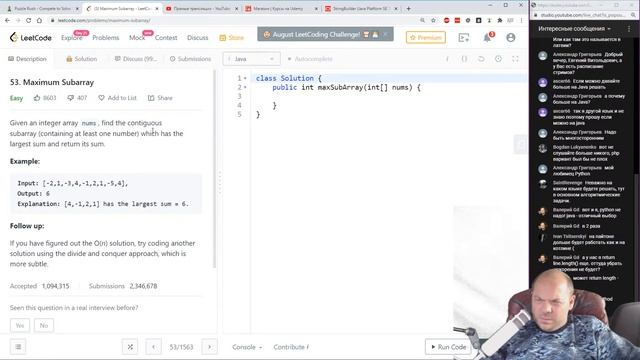
Task: Open the Problems menu item
Action: coord(106,38)
